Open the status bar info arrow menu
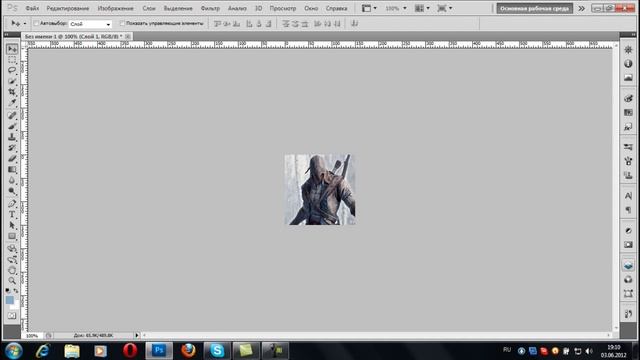This screenshot has height=360, width=640. (x=137, y=336)
